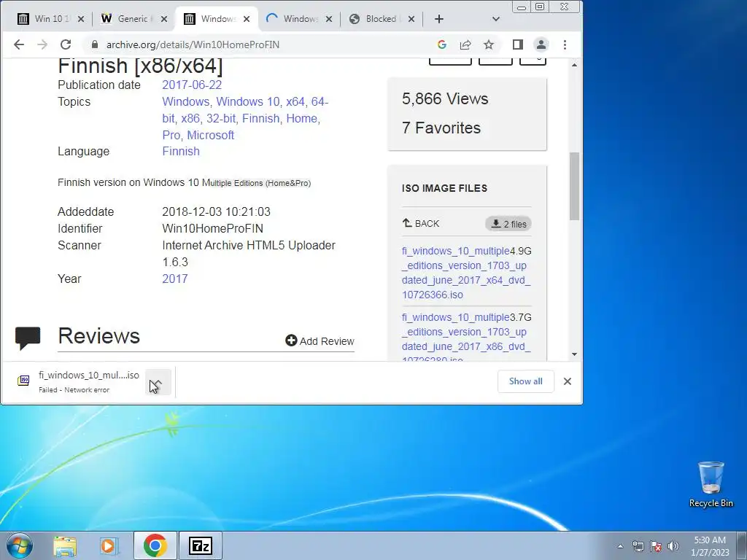Viewport: 747px width, 560px height.
Task: Expand the tab search chevron
Action: (496, 19)
